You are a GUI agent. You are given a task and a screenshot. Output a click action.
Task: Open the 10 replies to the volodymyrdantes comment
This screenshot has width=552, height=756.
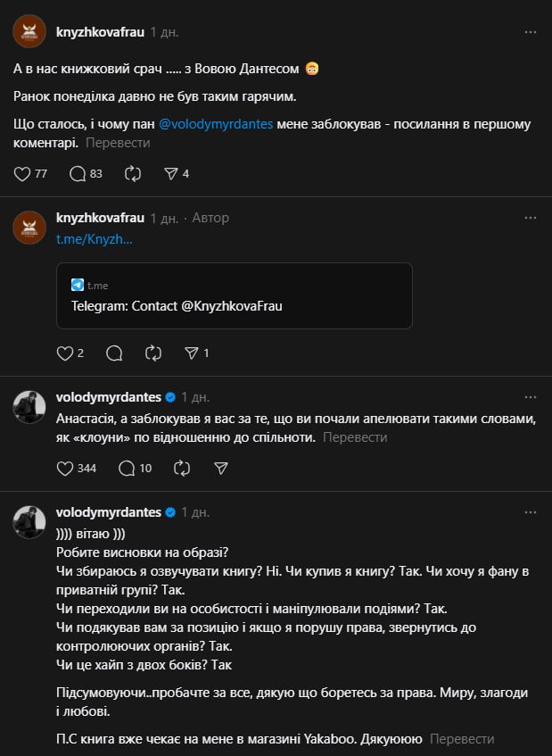click(x=126, y=468)
